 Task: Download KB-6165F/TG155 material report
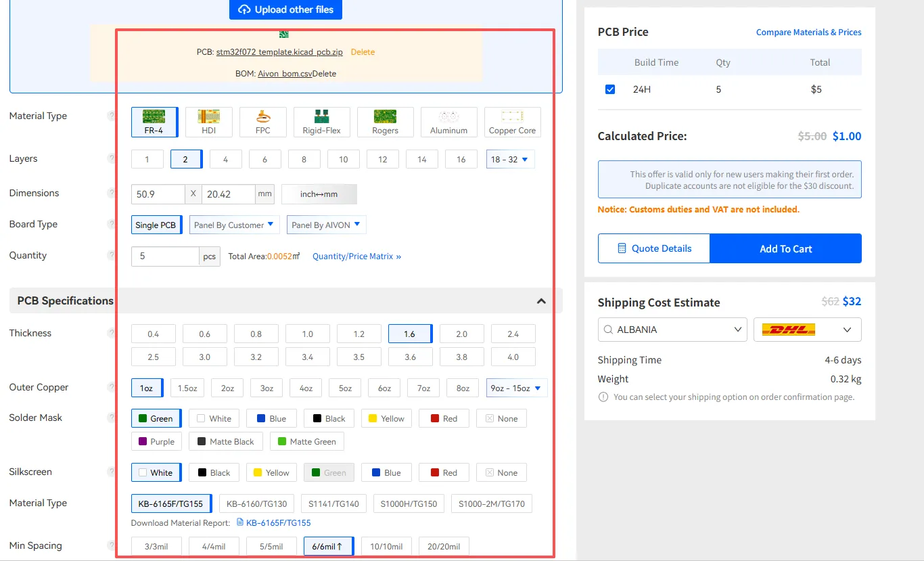point(273,523)
